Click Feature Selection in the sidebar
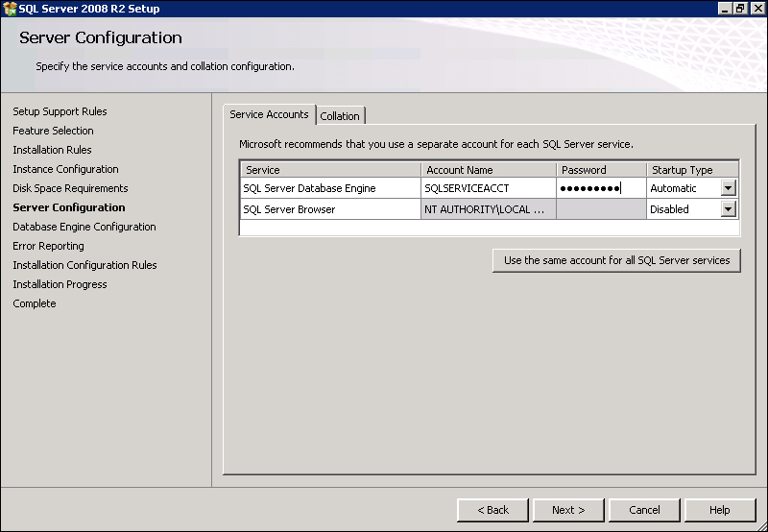Image resolution: width=768 pixels, height=532 pixels. click(x=53, y=131)
